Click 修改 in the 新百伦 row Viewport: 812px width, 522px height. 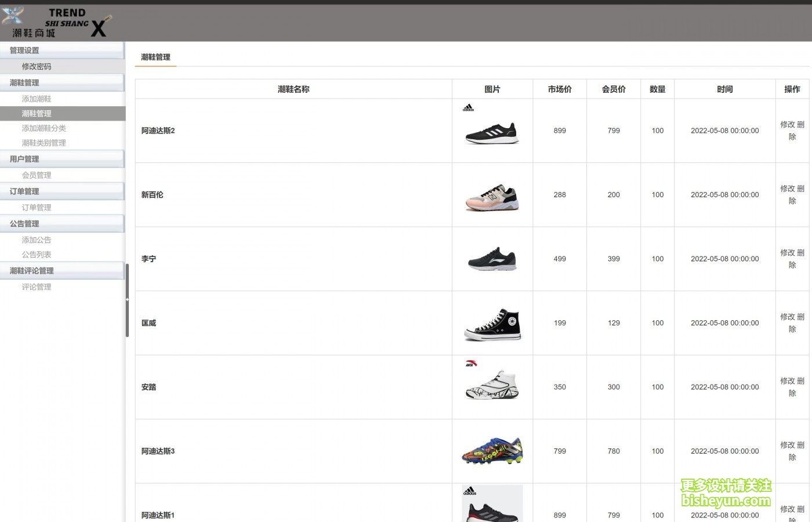pyautogui.click(x=787, y=189)
